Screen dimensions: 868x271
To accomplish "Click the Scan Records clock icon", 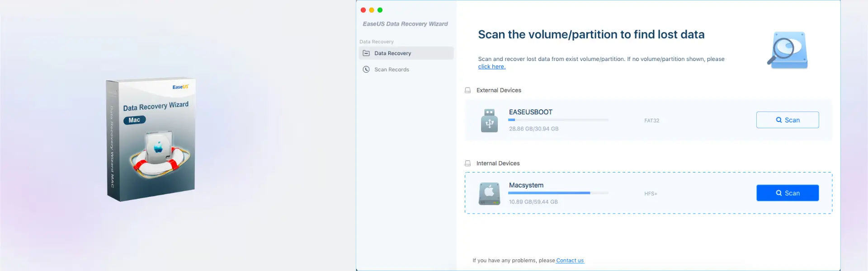I will point(366,70).
